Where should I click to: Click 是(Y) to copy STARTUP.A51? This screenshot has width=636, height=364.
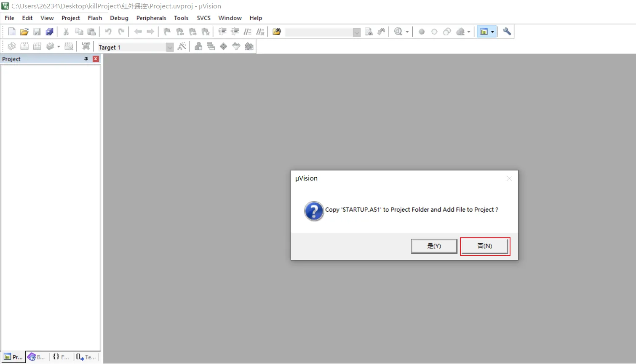coord(434,246)
